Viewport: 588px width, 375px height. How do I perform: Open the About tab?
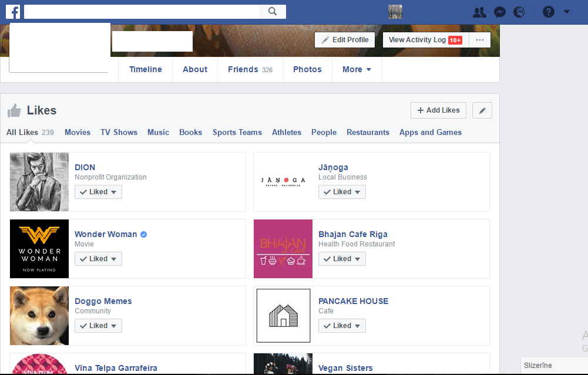[195, 69]
